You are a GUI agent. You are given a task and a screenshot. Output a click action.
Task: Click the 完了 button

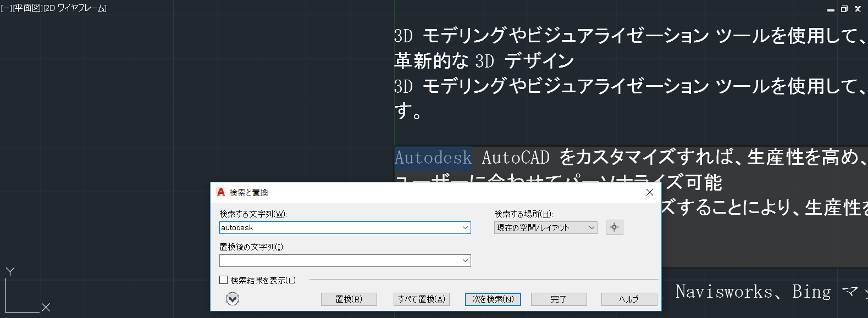pos(559,299)
